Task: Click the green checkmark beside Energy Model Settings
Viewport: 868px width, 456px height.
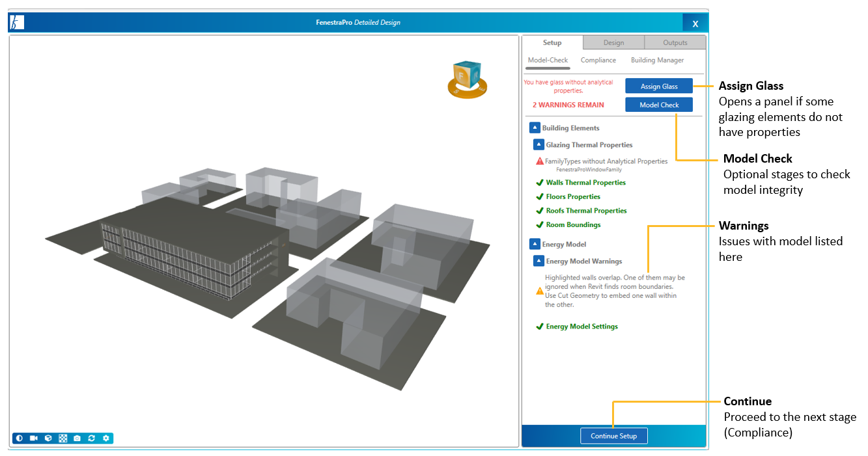Action: [539, 327]
